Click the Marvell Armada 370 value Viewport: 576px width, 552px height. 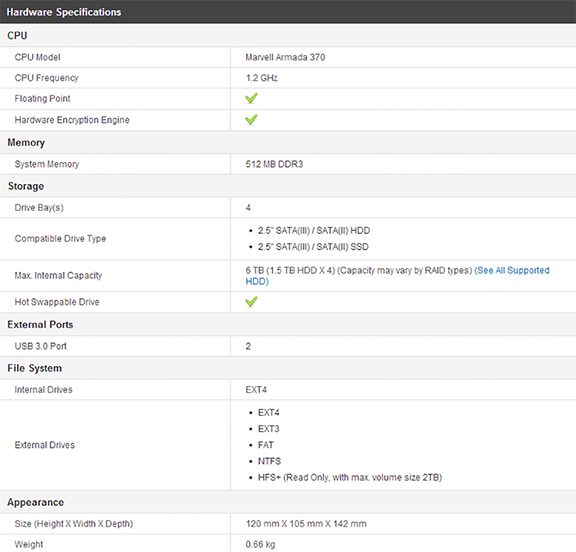coord(285,57)
